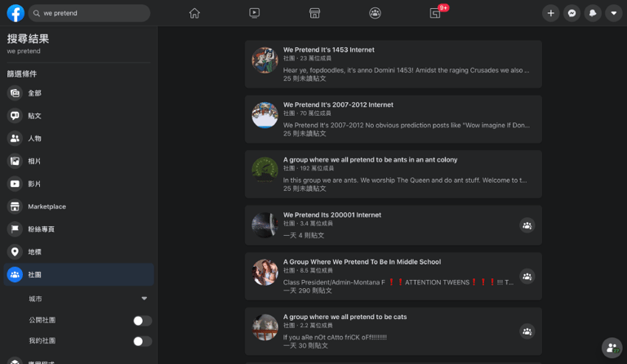
Task: Open Messenger icon in top right
Action: point(571,13)
